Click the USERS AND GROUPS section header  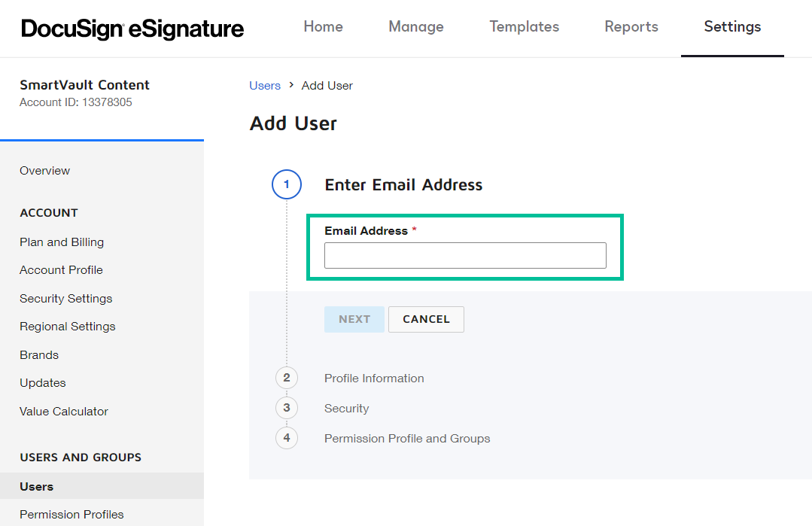pyautogui.click(x=81, y=458)
